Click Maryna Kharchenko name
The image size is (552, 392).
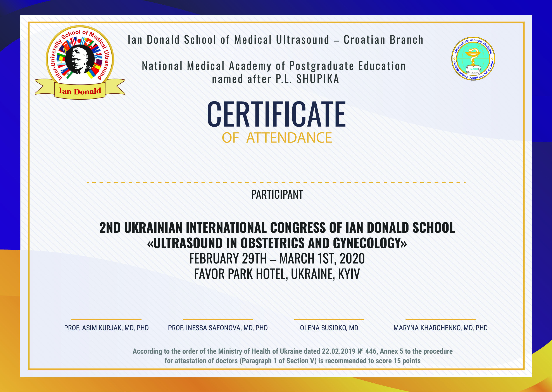(440, 328)
